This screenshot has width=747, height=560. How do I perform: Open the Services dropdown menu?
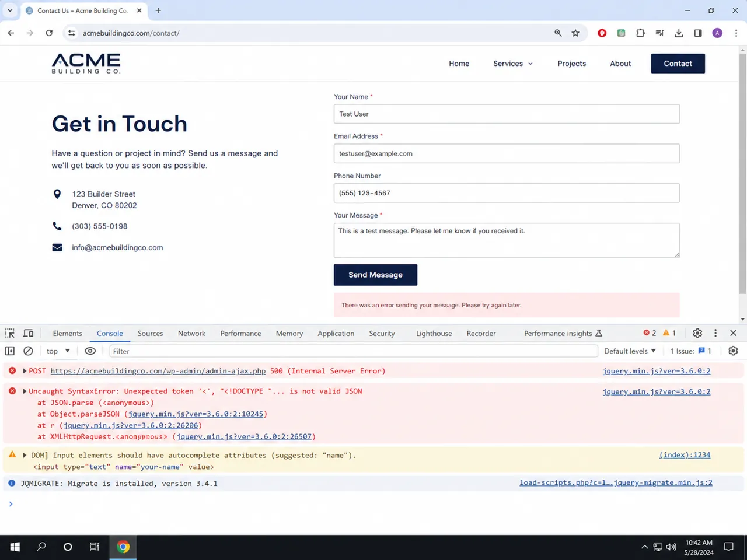coord(512,64)
